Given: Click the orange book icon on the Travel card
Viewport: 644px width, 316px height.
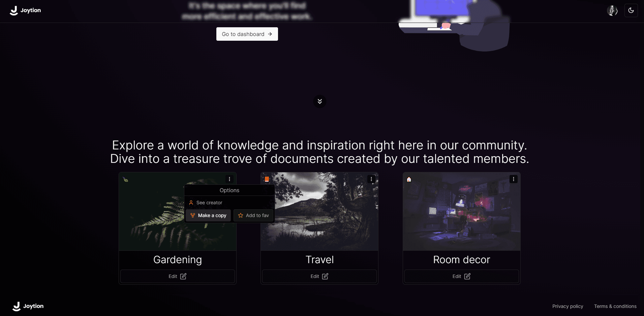Looking at the screenshot, I should 267,179.
